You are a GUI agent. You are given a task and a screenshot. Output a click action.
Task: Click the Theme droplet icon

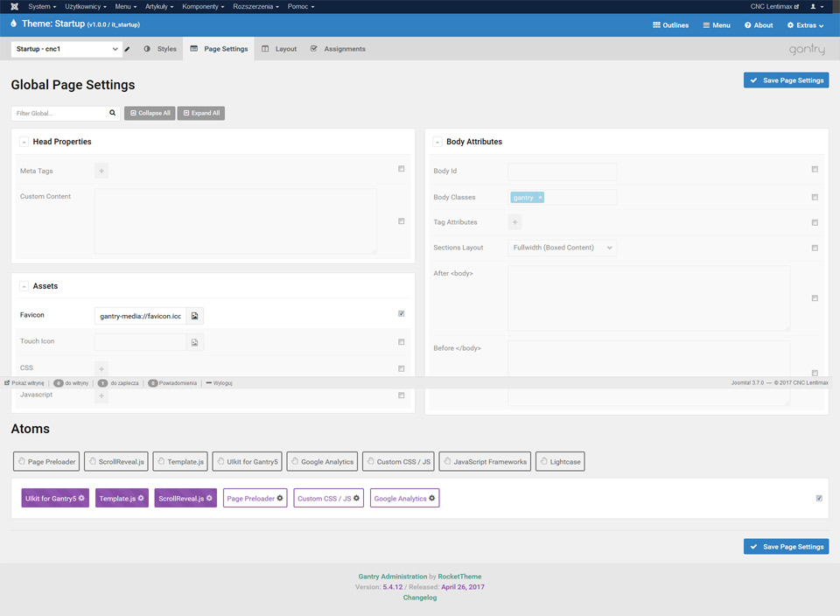[x=14, y=24]
